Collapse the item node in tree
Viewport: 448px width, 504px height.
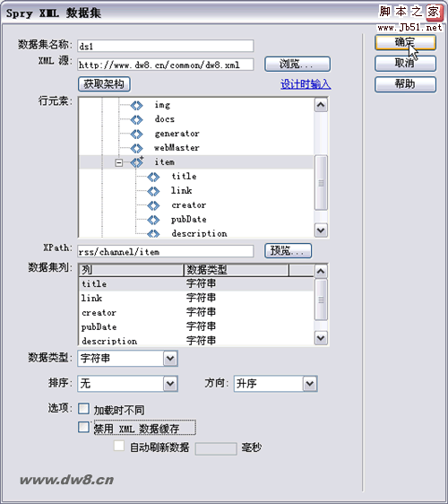[x=119, y=163]
